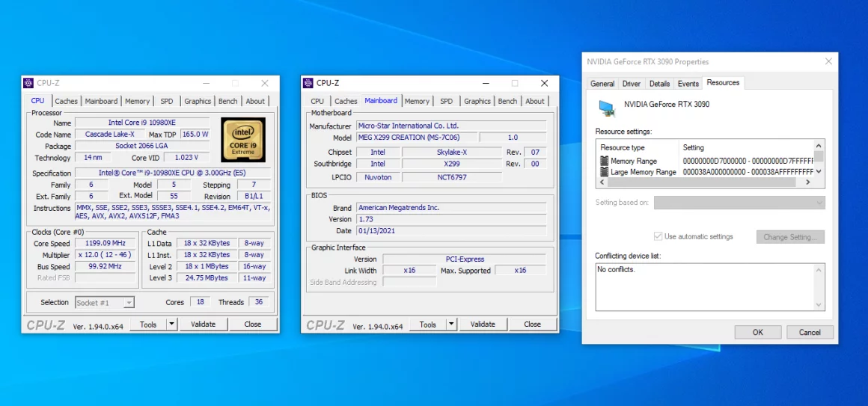Open the Bench tab in the Mainboard window
The image size is (868, 406).
[507, 101]
